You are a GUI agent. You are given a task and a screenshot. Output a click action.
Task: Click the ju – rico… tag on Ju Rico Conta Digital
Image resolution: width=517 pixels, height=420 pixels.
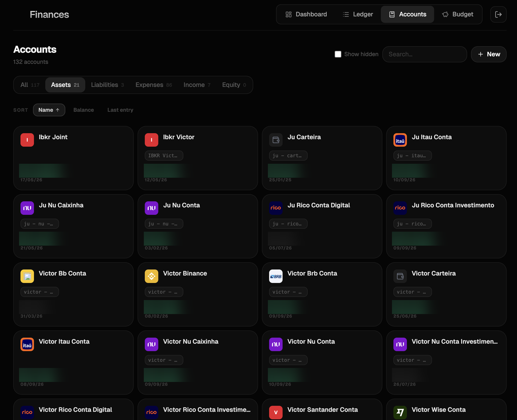click(288, 224)
